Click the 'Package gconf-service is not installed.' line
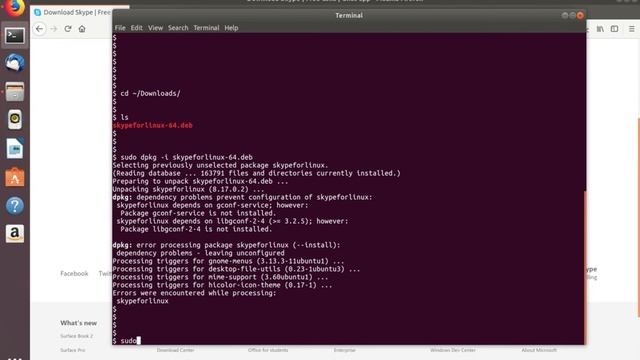The image size is (640, 360). [x=198, y=213]
